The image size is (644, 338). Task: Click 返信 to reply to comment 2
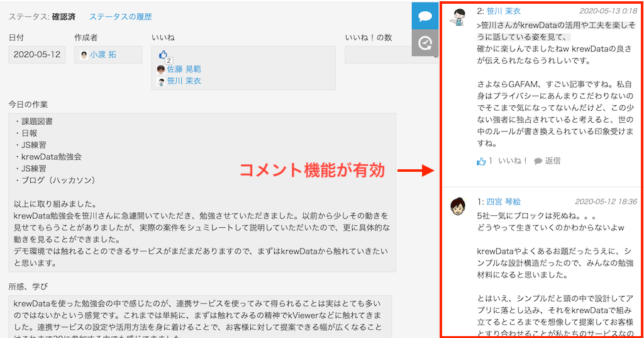(x=553, y=161)
